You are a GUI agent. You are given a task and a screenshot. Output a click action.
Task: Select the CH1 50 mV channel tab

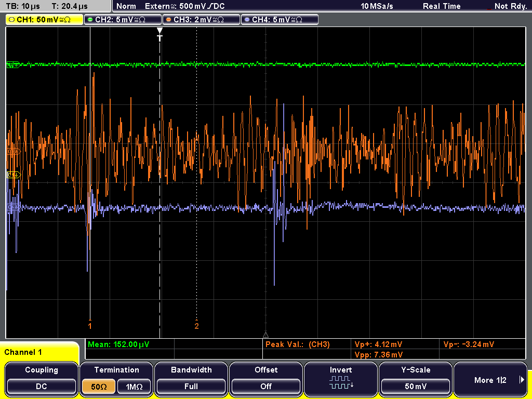(44, 20)
